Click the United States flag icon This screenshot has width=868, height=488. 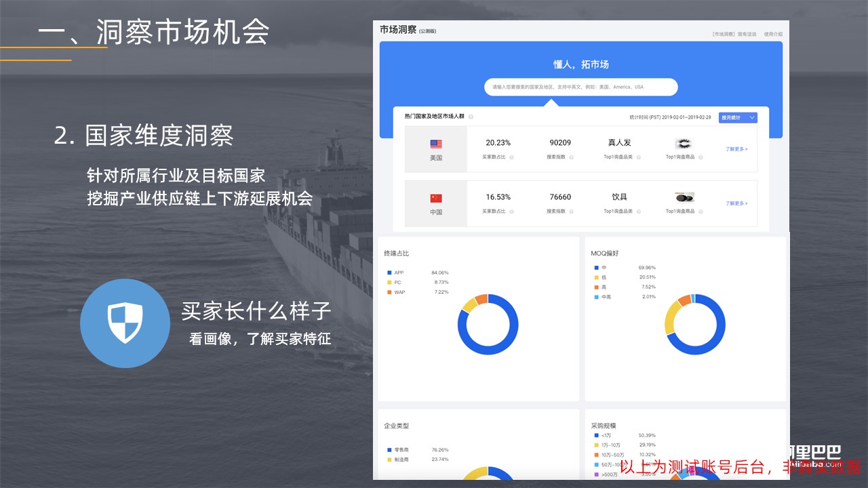[436, 144]
